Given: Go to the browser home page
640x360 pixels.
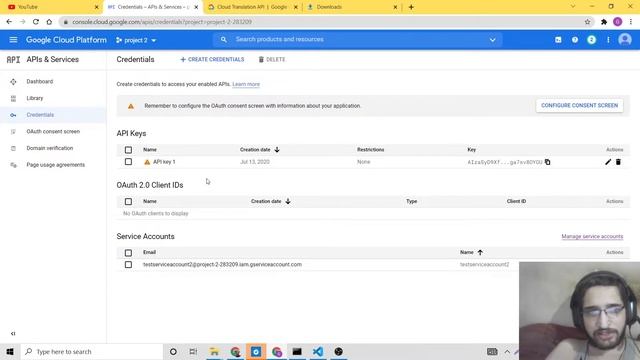Looking at the screenshot, I should 49,22.
